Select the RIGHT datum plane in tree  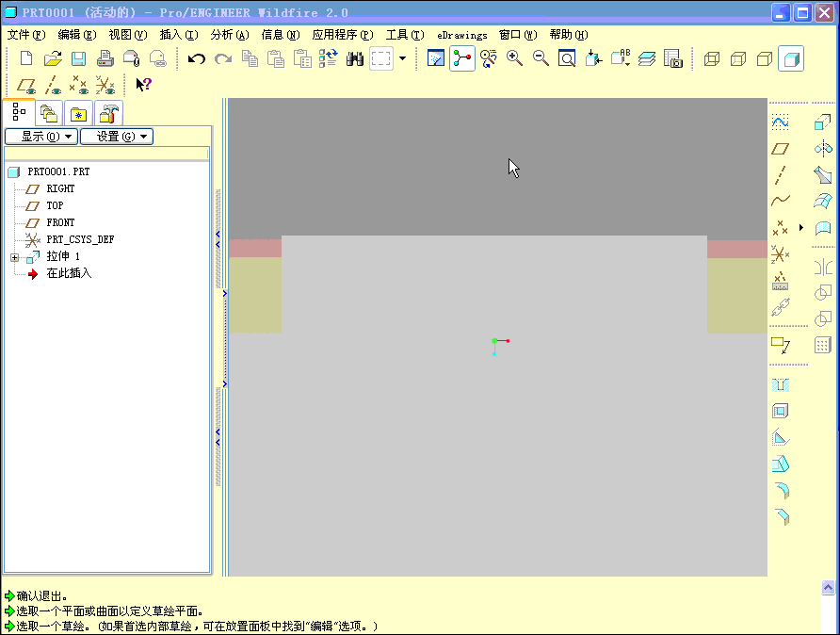(x=60, y=188)
